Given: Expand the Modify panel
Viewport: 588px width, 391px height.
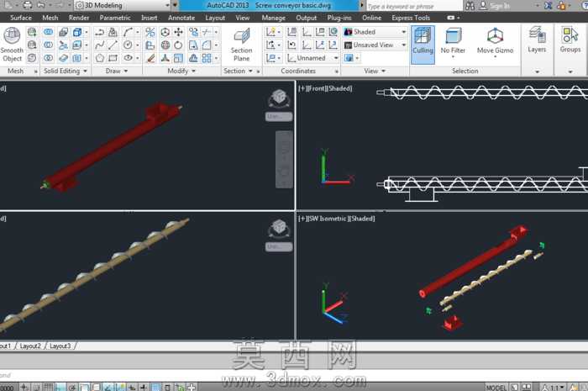Looking at the screenshot, I should point(181,71).
